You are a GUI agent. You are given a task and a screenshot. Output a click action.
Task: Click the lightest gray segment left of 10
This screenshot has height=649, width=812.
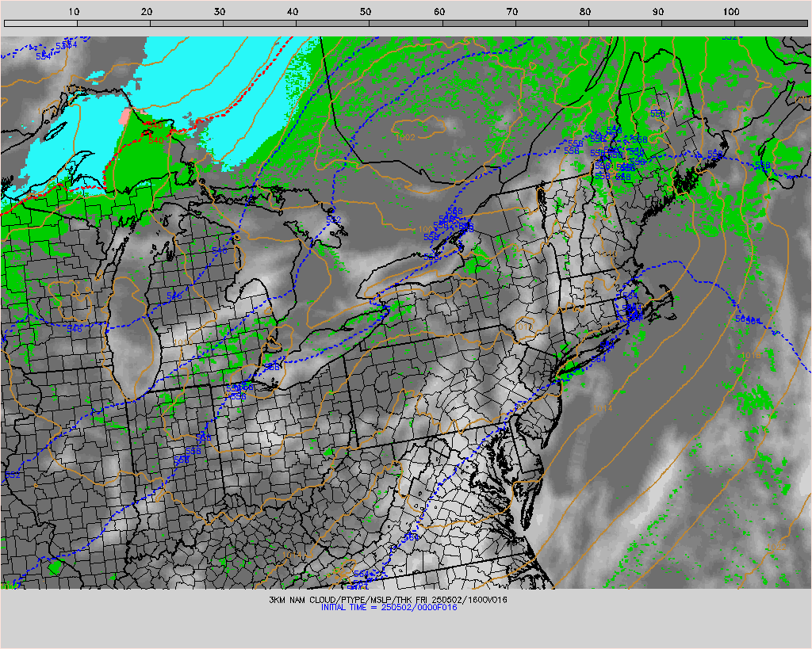click(x=40, y=23)
